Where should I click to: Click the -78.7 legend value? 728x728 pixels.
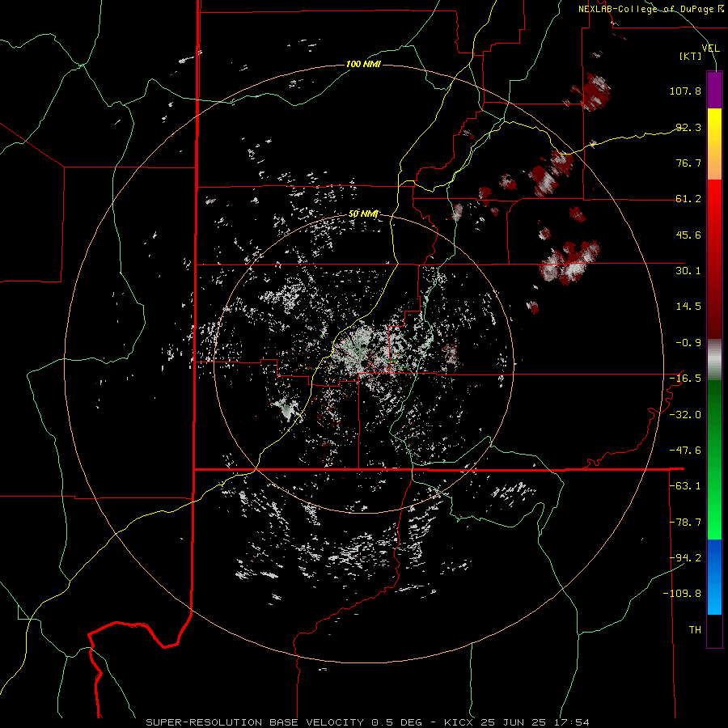685,523
